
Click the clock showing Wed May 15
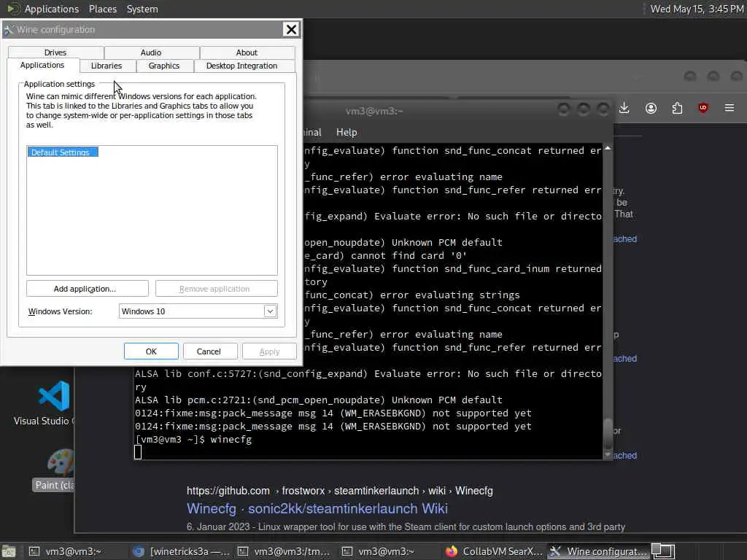click(697, 9)
